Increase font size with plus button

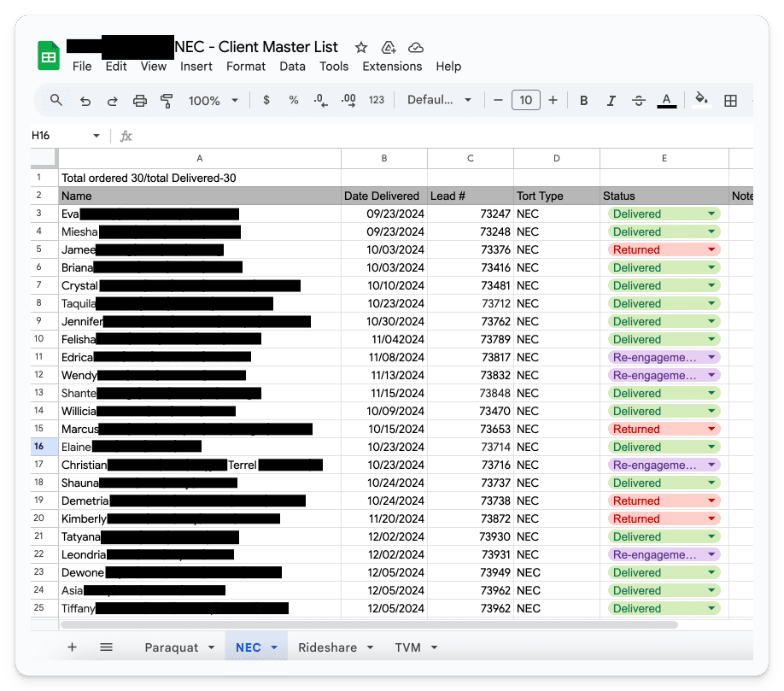click(x=553, y=101)
